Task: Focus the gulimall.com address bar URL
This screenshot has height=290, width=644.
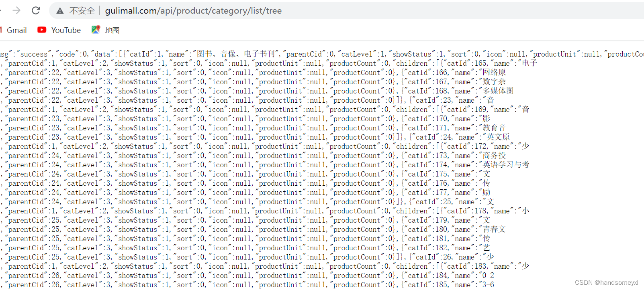Action: pos(193,11)
